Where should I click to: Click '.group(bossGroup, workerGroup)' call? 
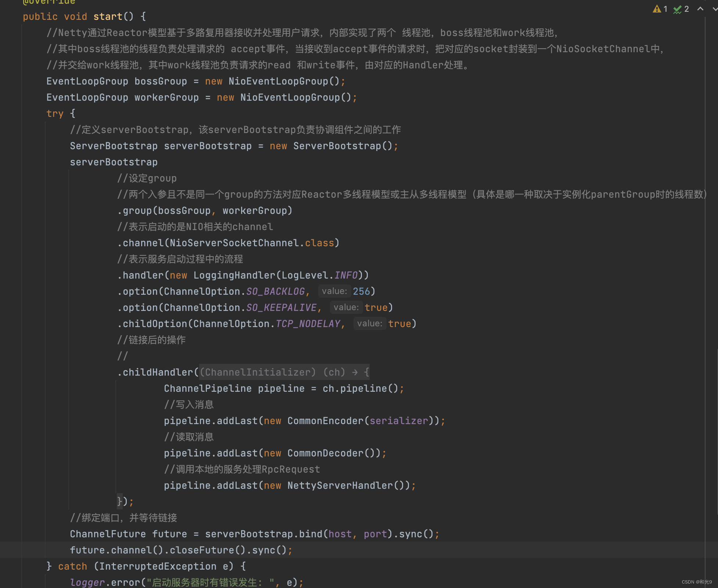click(205, 211)
